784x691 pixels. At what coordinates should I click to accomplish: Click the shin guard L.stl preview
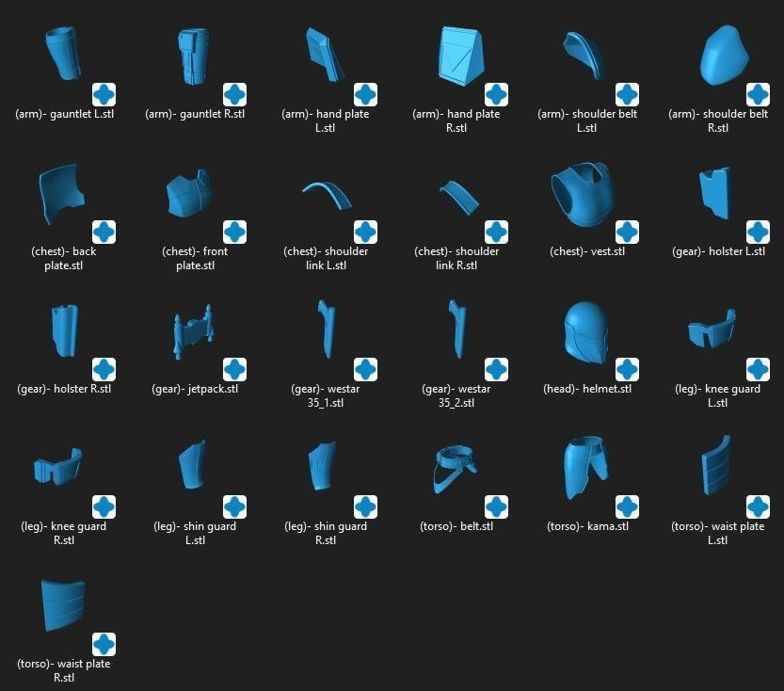click(x=192, y=464)
